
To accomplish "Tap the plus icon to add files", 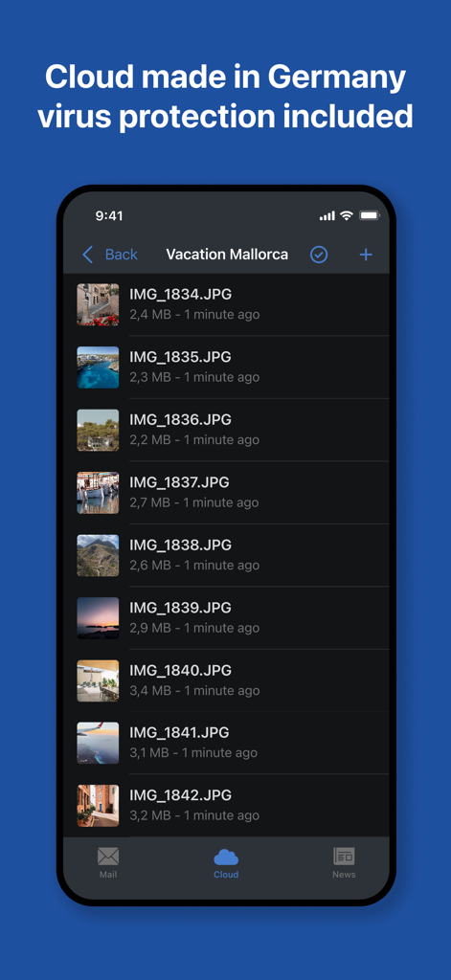I will tap(366, 255).
